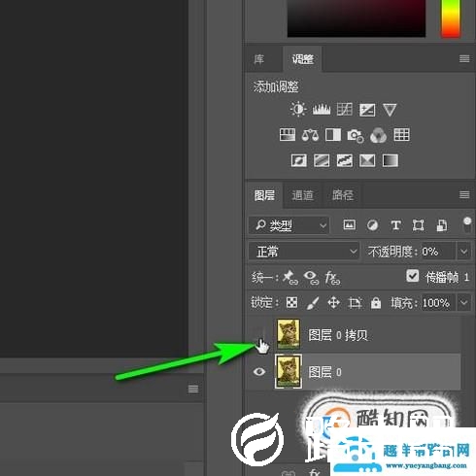Screen dimensions: 476x476
Task: Unify layer position icon
Action: (x=289, y=278)
